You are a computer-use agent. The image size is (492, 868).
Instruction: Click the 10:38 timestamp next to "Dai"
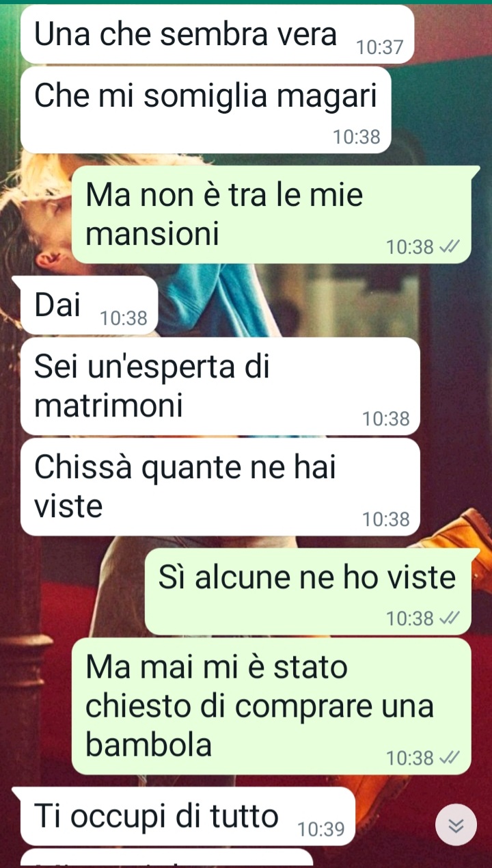tap(124, 318)
